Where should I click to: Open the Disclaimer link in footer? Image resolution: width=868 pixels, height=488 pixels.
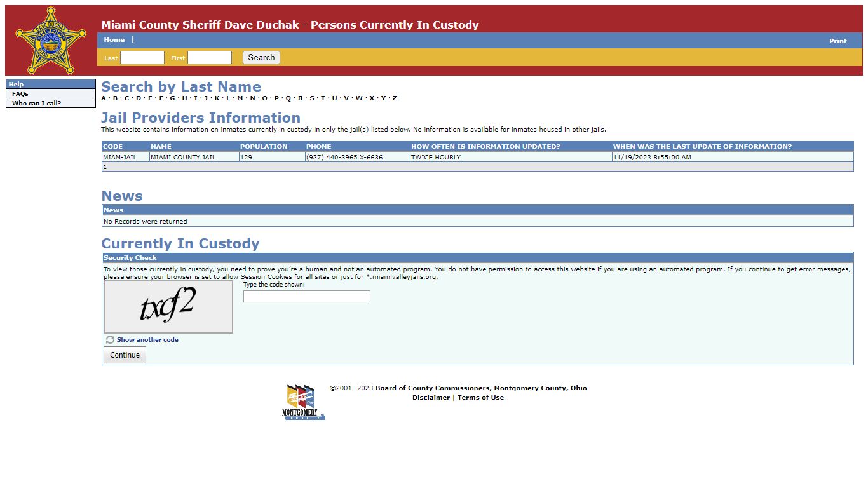coord(431,398)
